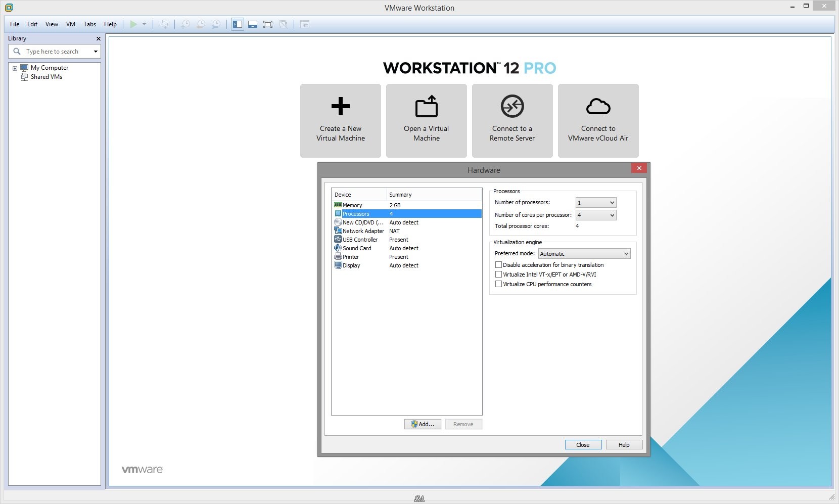839x504 pixels.
Task: Click the Help button in Hardware dialog
Action: coord(624,445)
